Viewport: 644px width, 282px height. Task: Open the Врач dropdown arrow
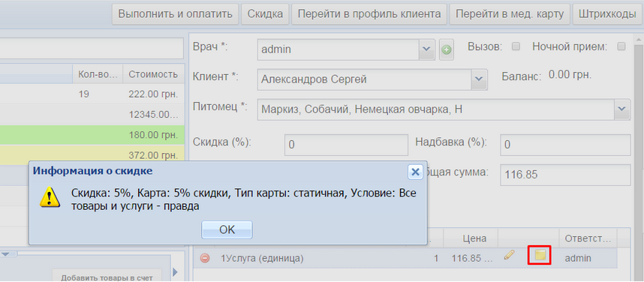point(427,49)
